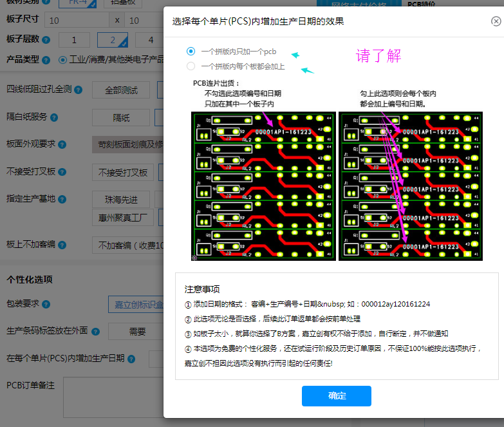Image resolution: width=504 pixels, height=427 pixels.
Task: Select 一个拼版内每个板都会加上 radio option
Action: pos(191,66)
